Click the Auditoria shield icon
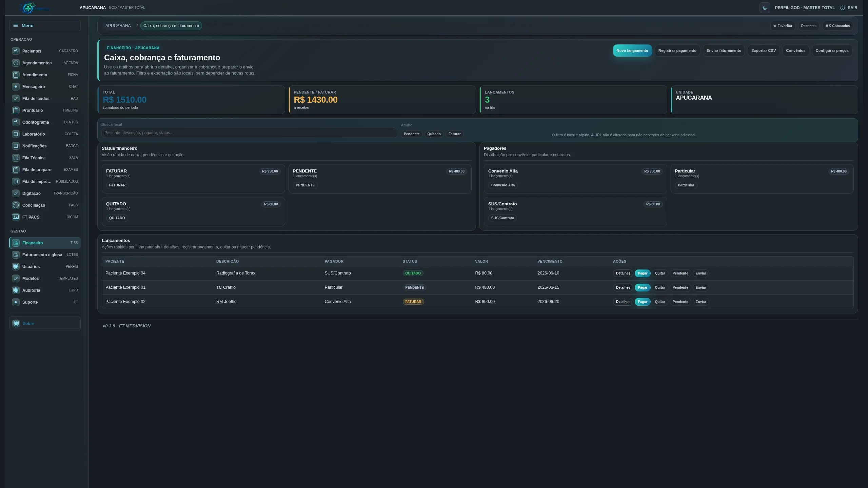Image resolution: width=868 pixels, height=488 pixels. (16, 290)
